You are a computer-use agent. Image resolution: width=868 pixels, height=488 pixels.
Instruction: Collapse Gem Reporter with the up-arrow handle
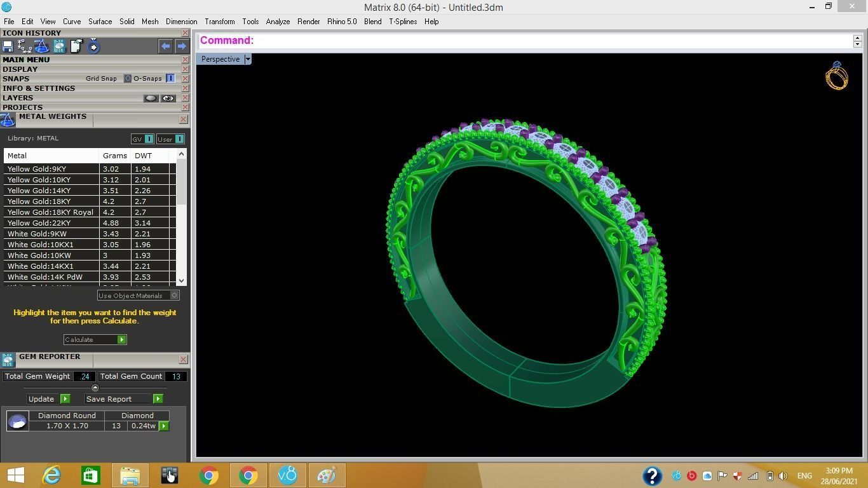tap(95, 388)
